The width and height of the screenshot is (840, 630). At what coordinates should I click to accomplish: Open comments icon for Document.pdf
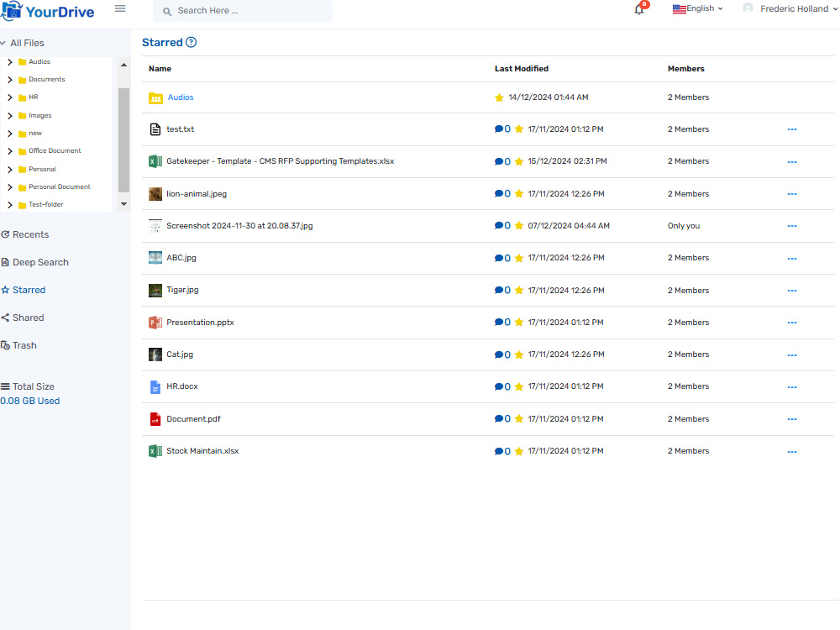(x=502, y=419)
